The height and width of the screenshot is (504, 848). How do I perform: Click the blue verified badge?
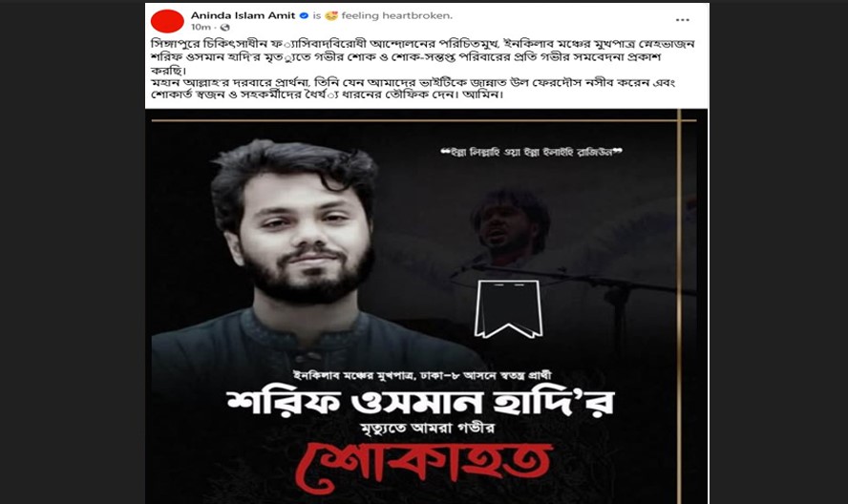pyautogui.click(x=304, y=15)
